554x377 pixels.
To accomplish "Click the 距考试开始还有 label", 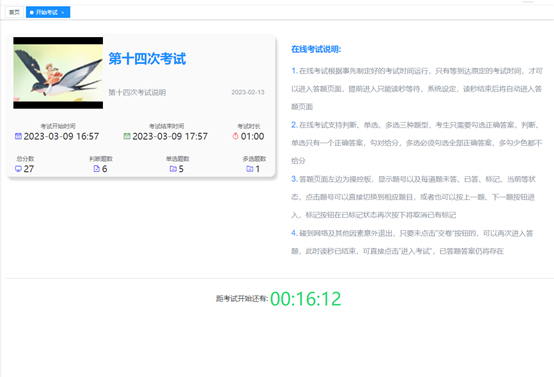I will (x=242, y=299).
